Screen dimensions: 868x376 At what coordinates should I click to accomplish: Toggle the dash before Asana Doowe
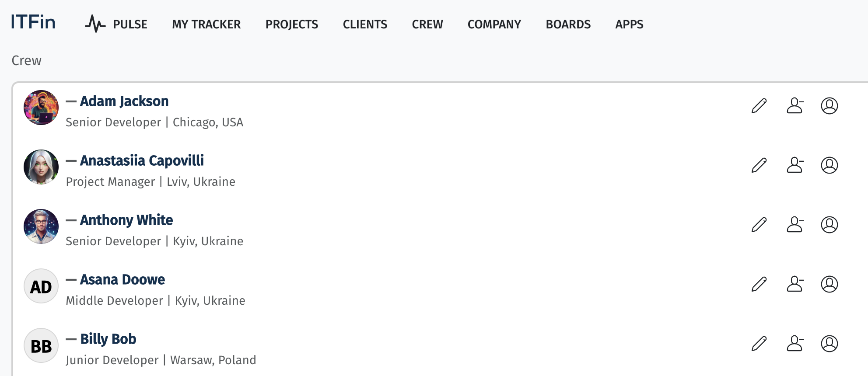pyautogui.click(x=71, y=280)
